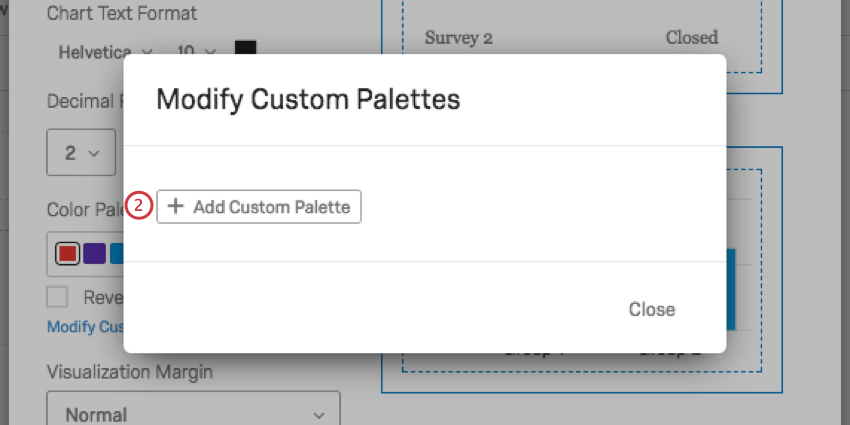Screen dimensions: 850x425
Task: Open the Modify Custom palettes link
Action: [85, 327]
